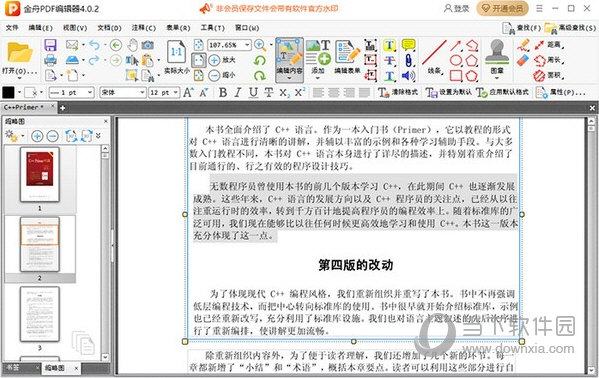
Task: Select the yellow highlight text tool
Action: click(389, 45)
